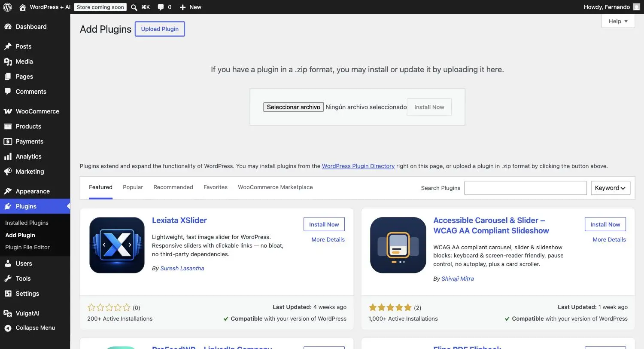The image size is (644, 349).
Task: Open Installed Plugins submenu item
Action: [x=27, y=223]
